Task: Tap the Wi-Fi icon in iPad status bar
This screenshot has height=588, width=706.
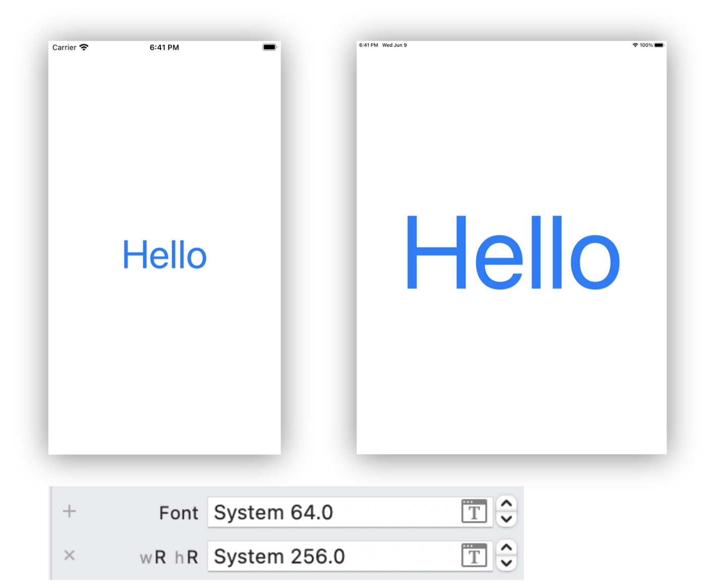Action: coord(635,45)
